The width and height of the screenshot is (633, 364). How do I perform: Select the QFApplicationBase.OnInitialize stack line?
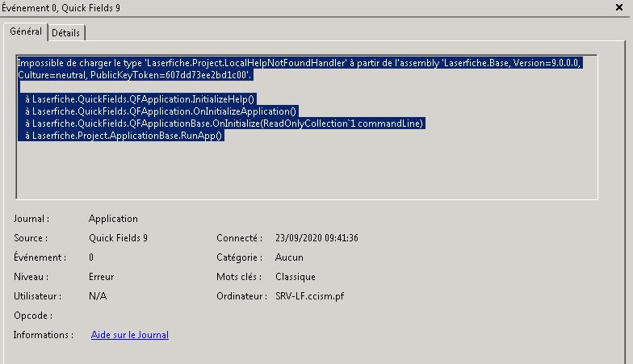224,123
